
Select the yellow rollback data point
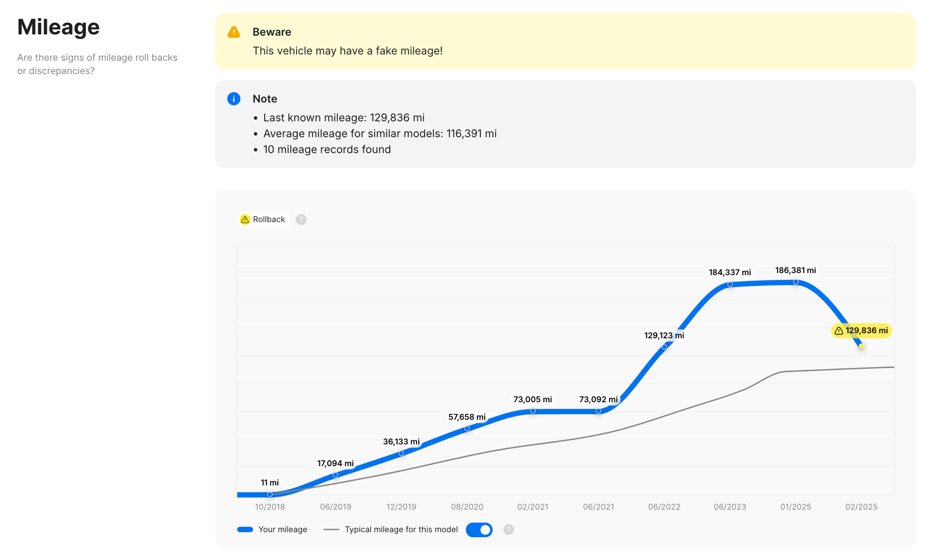coord(861,346)
